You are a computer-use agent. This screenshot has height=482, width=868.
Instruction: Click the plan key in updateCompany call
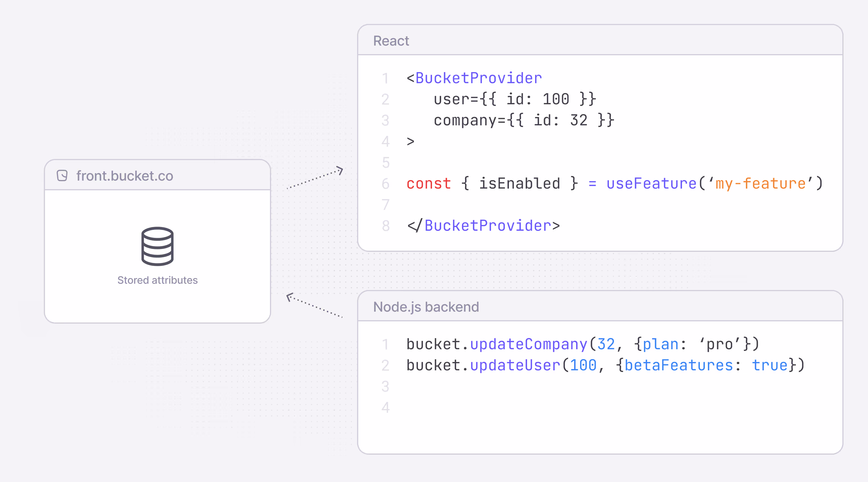tap(660, 344)
